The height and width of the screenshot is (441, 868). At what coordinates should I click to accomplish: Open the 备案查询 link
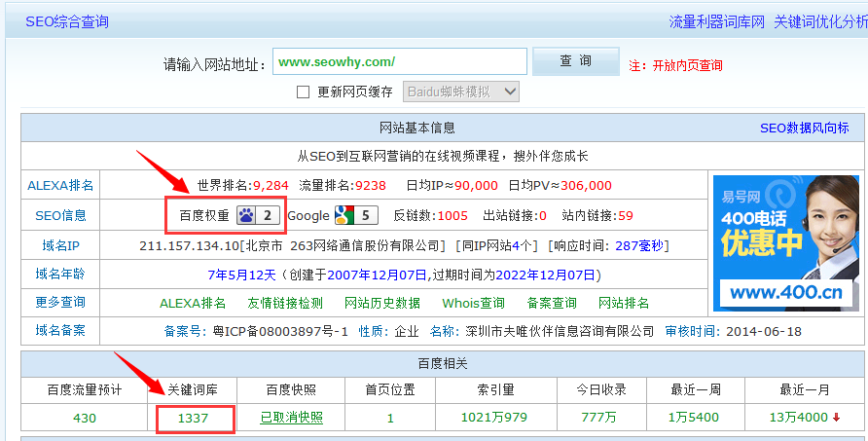pos(552,303)
